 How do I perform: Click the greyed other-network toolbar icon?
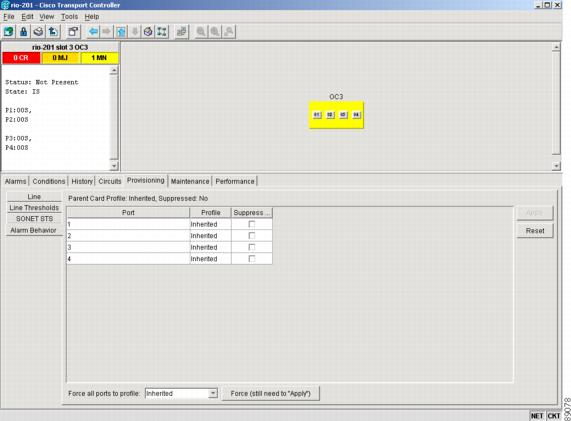181,32
